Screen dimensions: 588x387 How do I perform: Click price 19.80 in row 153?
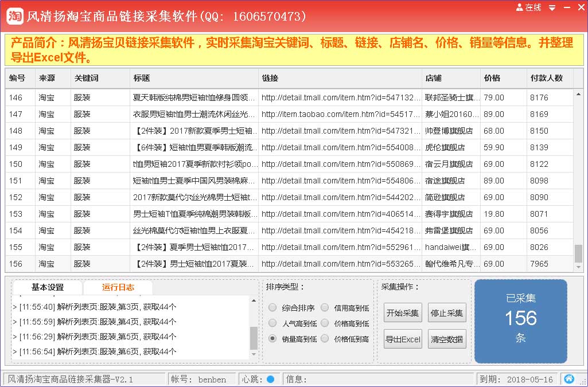click(493, 214)
